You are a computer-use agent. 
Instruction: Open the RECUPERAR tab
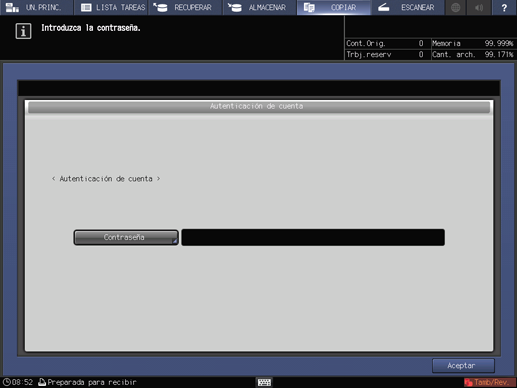(185, 7)
